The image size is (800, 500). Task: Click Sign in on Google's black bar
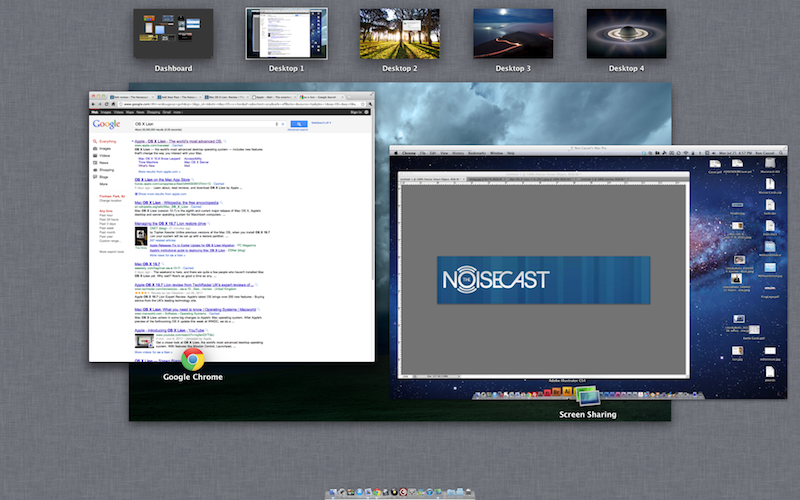[x=356, y=112]
